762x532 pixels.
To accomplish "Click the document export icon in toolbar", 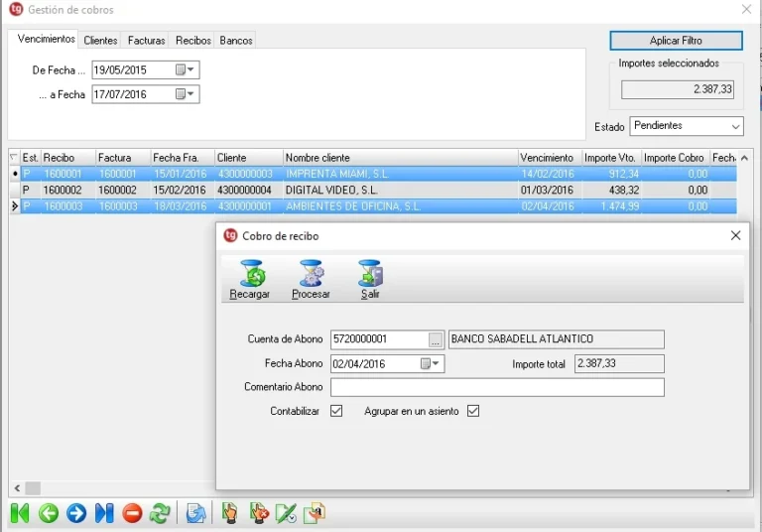I will click(195, 513).
